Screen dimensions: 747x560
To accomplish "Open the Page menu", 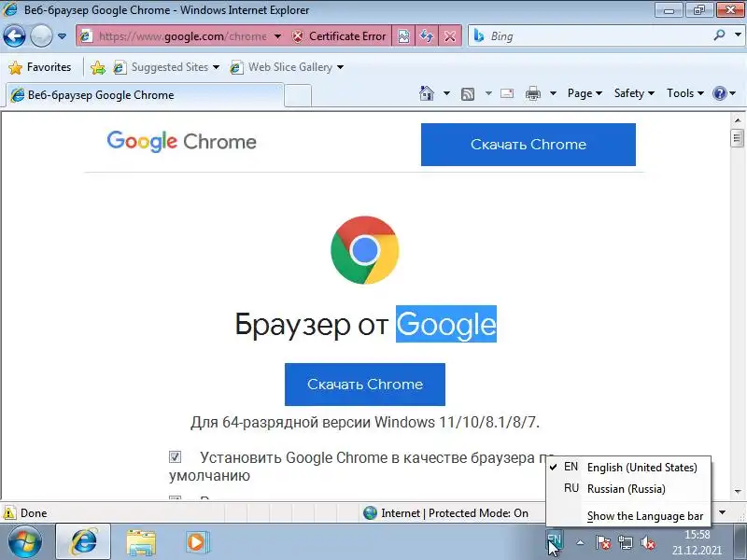I will (585, 93).
